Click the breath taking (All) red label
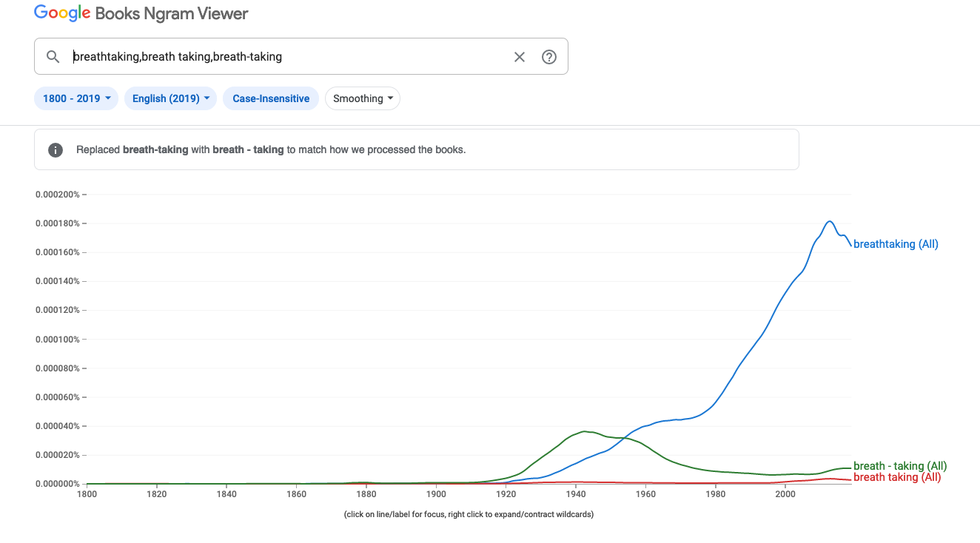 [x=896, y=477]
